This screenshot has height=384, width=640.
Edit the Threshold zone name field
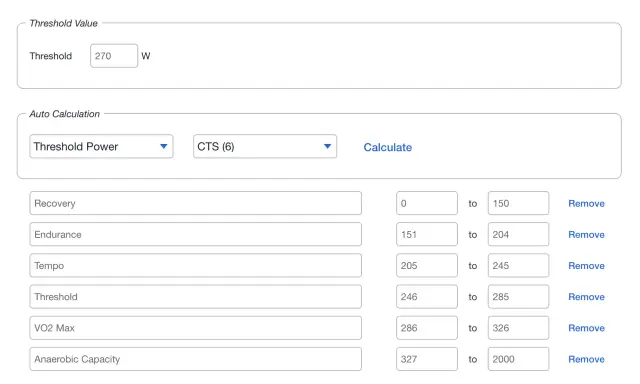tap(196, 297)
